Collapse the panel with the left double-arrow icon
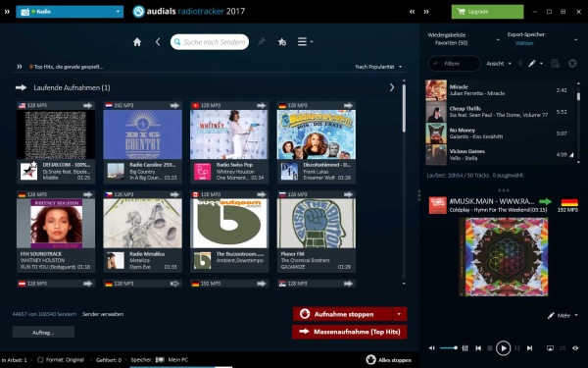 click(x=413, y=12)
